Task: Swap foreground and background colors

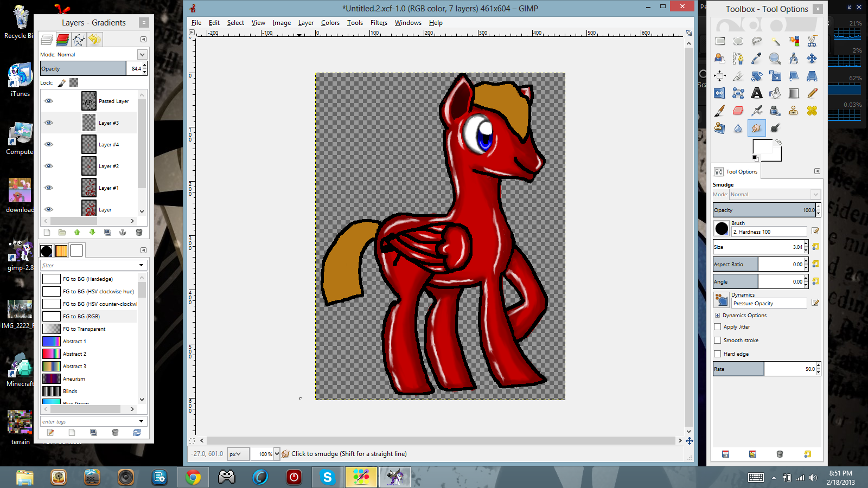Action: (778, 142)
